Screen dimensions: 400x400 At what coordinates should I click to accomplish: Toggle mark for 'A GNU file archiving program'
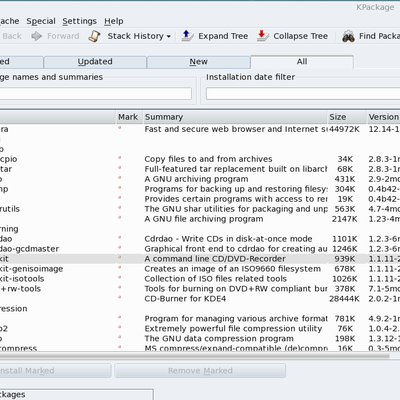point(119,218)
